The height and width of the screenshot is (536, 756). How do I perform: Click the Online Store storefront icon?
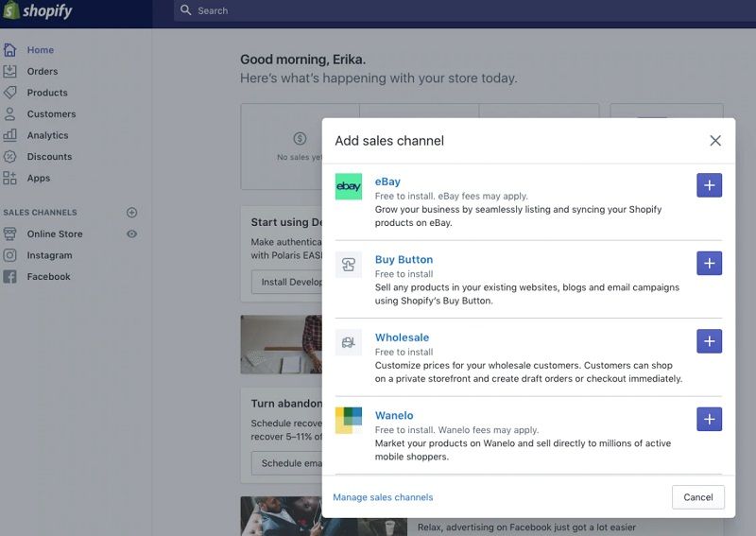click(9, 234)
